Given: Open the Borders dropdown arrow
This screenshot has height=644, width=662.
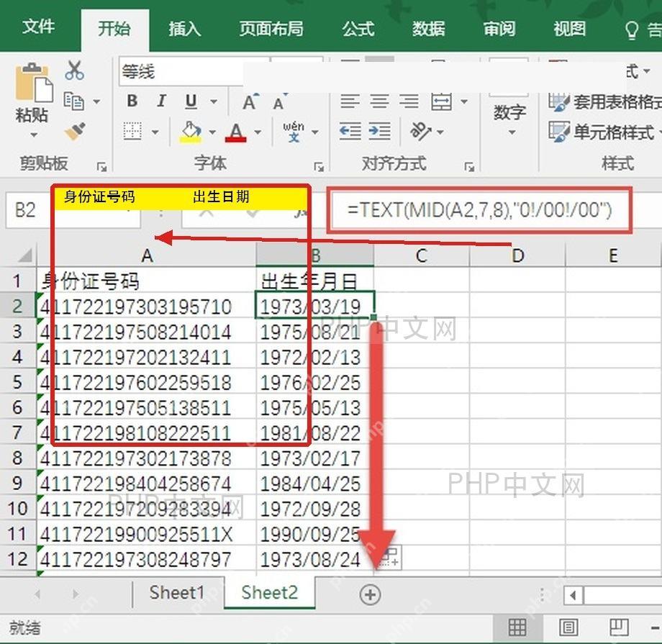Looking at the screenshot, I should point(155,132).
